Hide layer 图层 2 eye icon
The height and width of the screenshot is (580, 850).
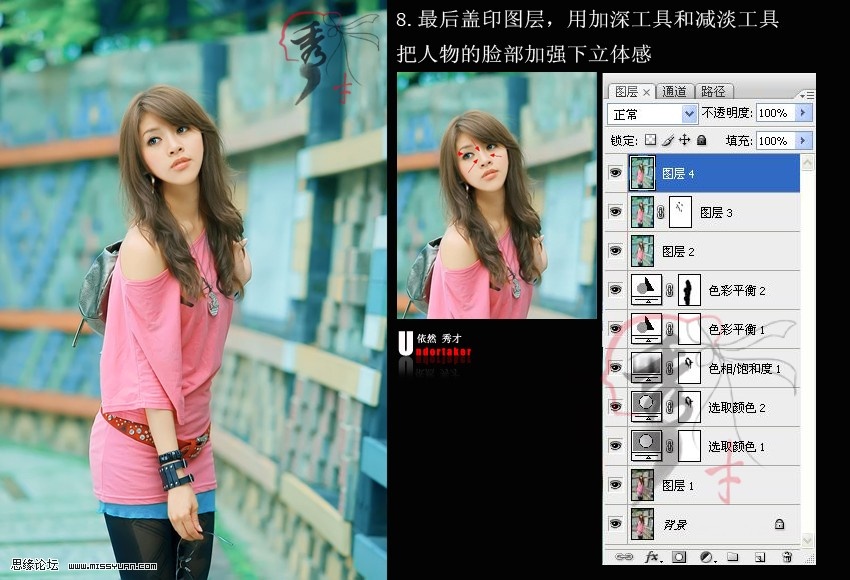615,250
